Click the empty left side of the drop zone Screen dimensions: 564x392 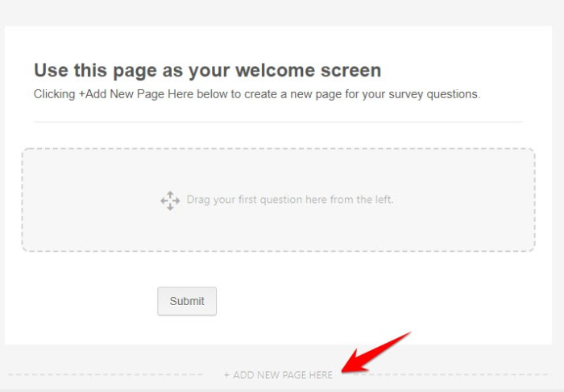click(x=81, y=200)
